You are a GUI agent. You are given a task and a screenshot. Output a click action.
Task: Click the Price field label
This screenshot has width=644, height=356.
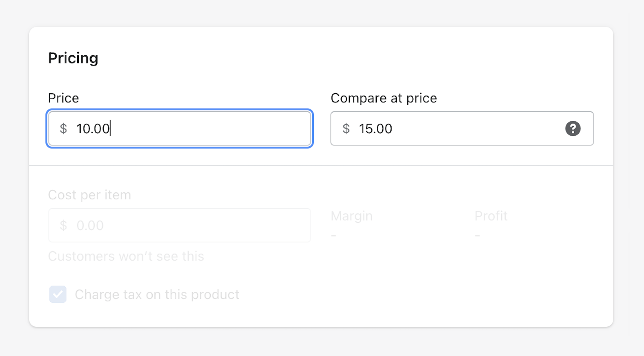pyautogui.click(x=64, y=98)
